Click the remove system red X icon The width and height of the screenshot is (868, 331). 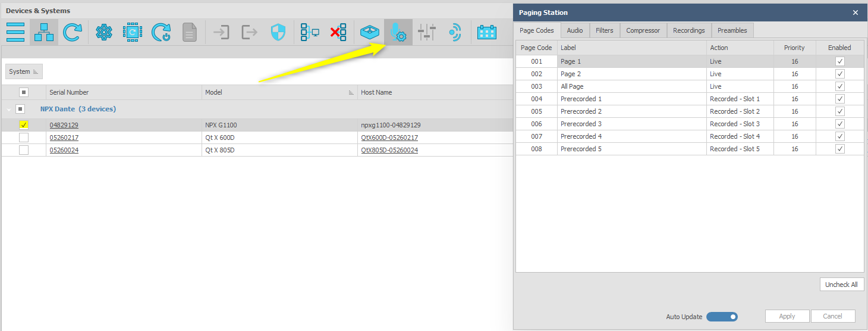[338, 32]
